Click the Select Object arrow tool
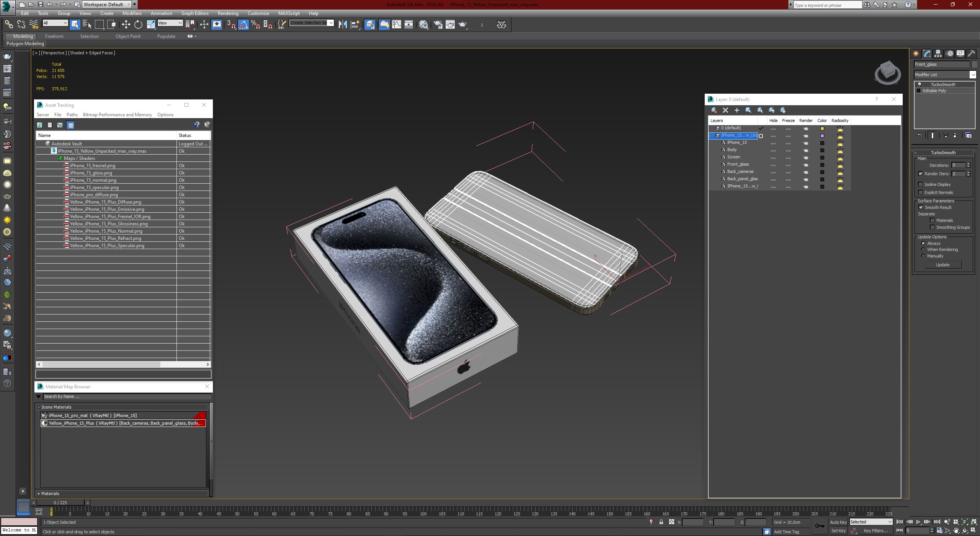The height and width of the screenshot is (536, 980). click(x=75, y=24)
